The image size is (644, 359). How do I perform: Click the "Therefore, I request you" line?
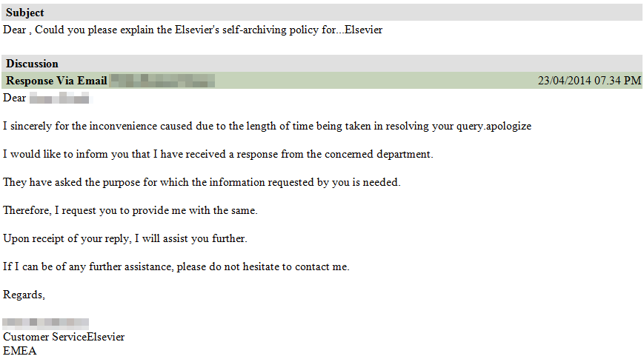click(x=130, y=210)
